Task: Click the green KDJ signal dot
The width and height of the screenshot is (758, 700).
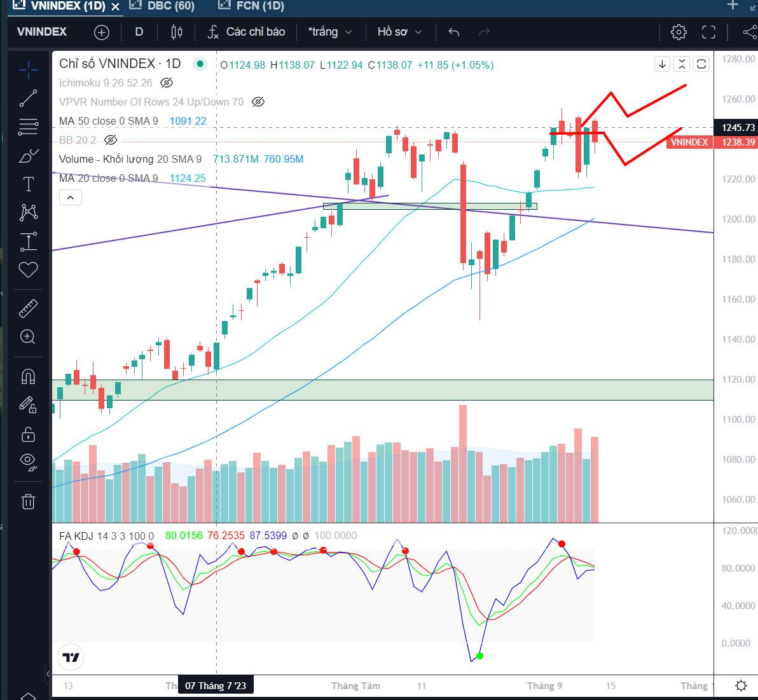Action: point(479,655)
